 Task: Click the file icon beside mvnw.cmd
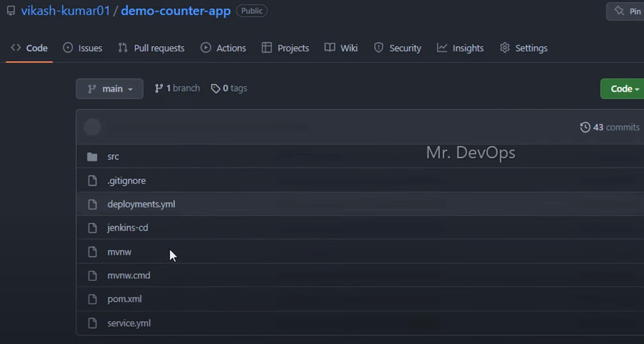(x=92, y=276)
